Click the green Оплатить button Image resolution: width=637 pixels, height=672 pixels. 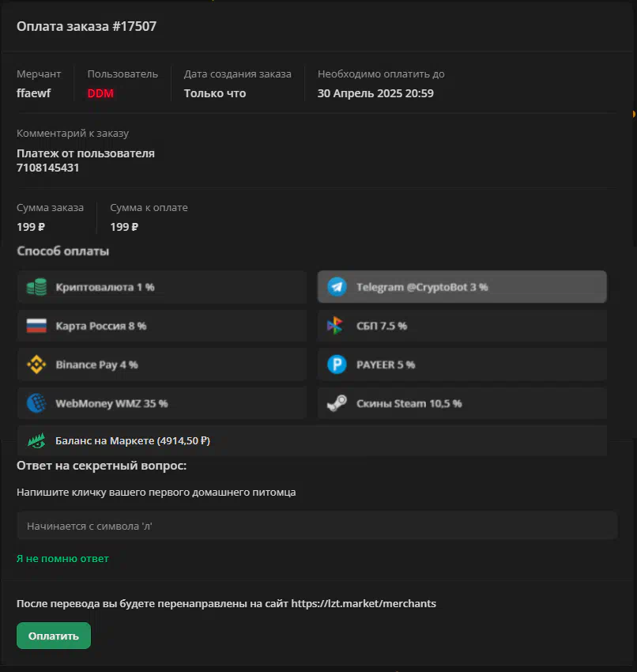(x=54, y=636)
